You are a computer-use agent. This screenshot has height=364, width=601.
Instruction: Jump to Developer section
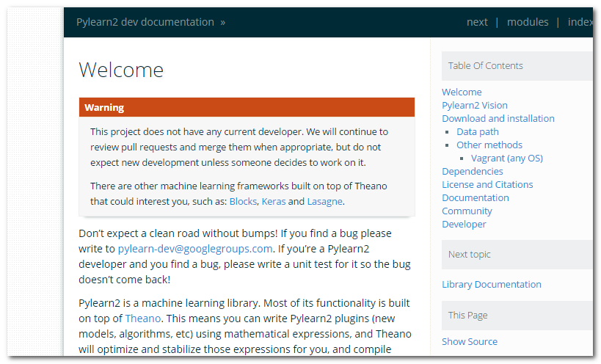[x=464, y=225]
